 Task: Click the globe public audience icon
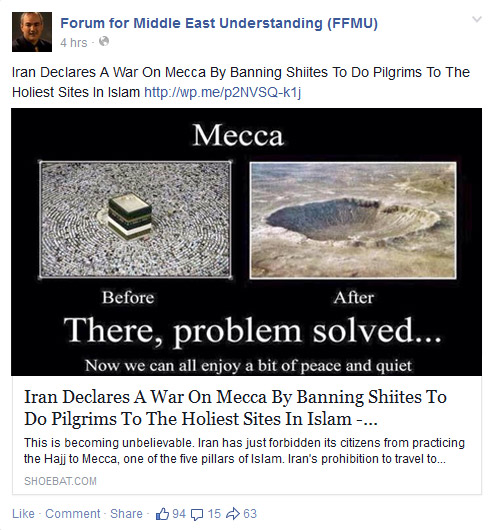click(x=104, y=41)
